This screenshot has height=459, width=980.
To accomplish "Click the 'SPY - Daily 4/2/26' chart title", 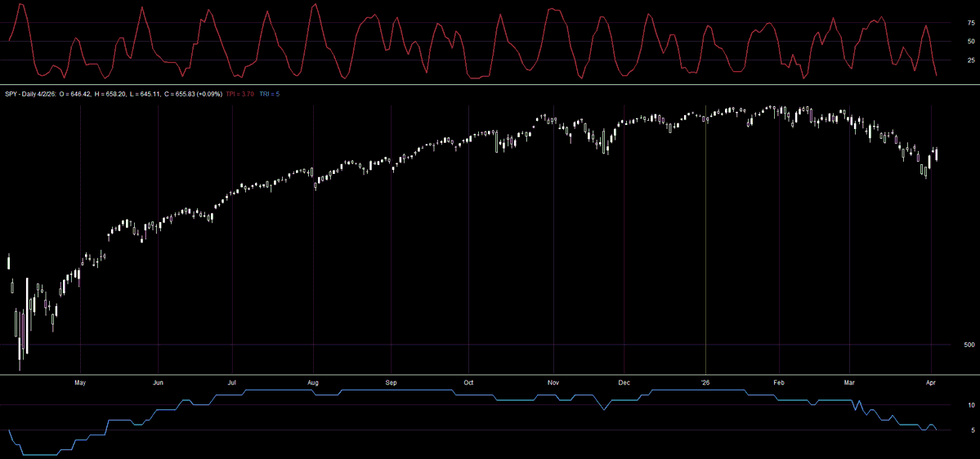I will (x=30, y=94).
